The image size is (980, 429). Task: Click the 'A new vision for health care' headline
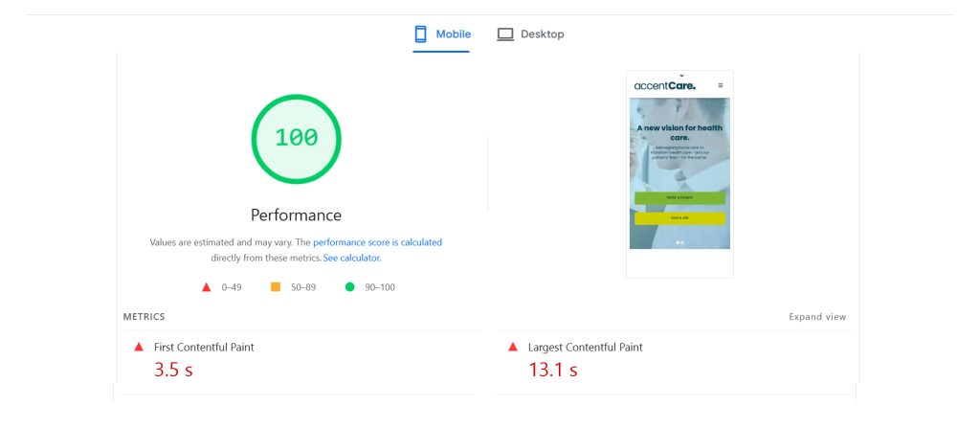pos(679,132)
